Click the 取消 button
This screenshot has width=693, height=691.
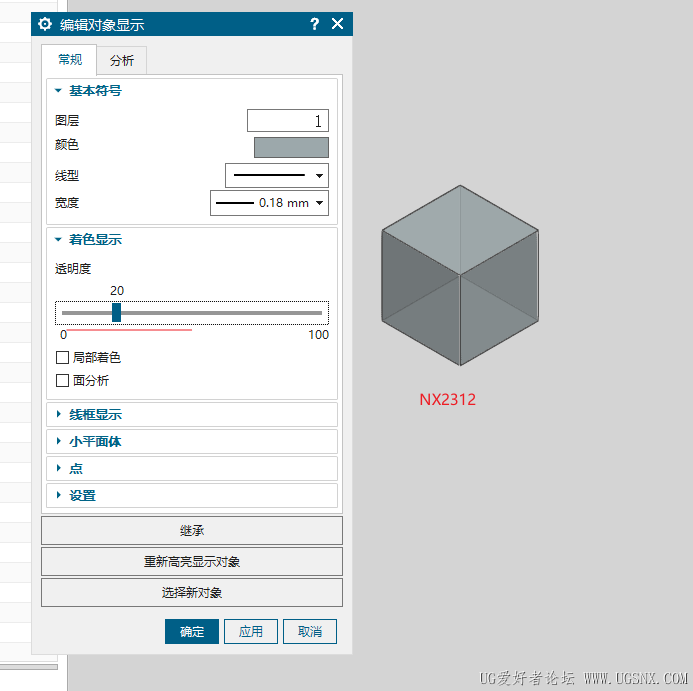(310, 631)
